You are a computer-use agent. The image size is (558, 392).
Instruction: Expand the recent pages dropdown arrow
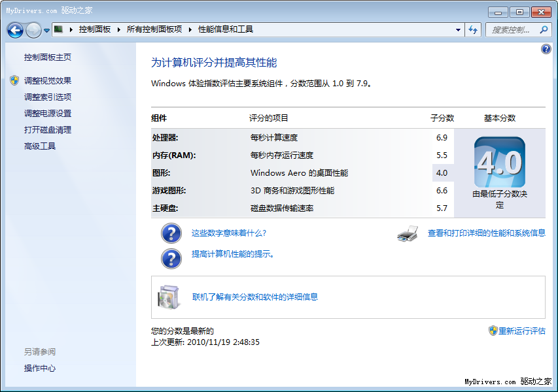tap(46, 30)
